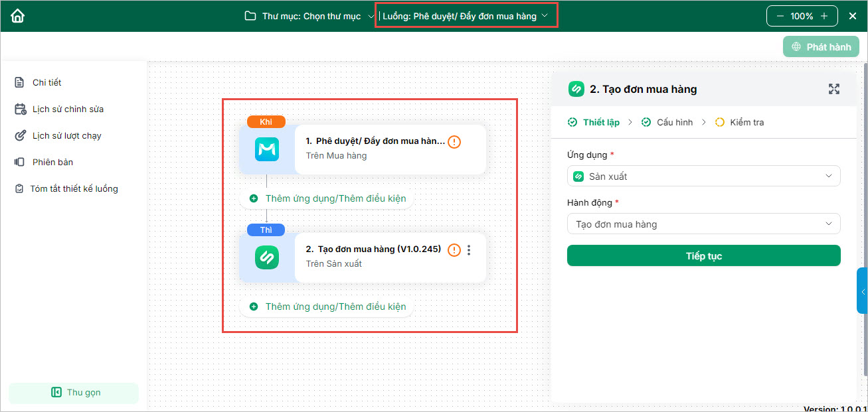Open the Hành động dropdown
Screen dimensions: 868x412
point(704,224)
